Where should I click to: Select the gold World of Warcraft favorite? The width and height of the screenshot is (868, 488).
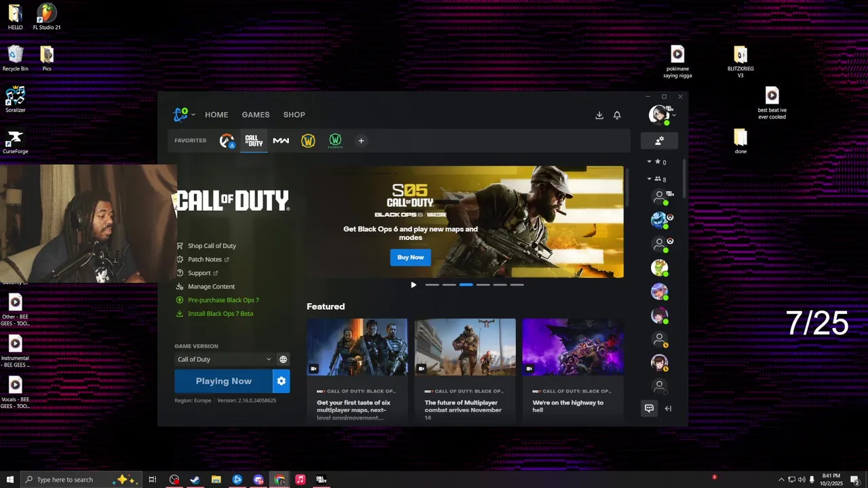tap(308, 141)
